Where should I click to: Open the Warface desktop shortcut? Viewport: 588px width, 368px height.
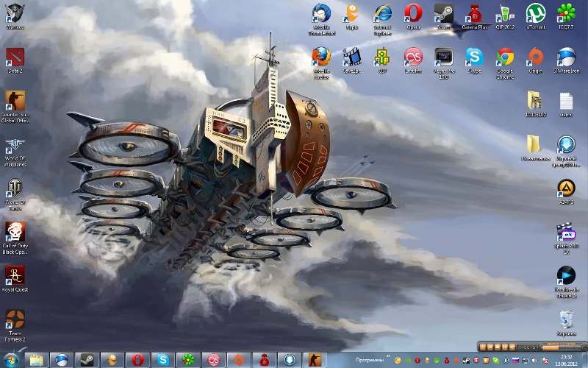pyautogui.click(x=15, y=17)
